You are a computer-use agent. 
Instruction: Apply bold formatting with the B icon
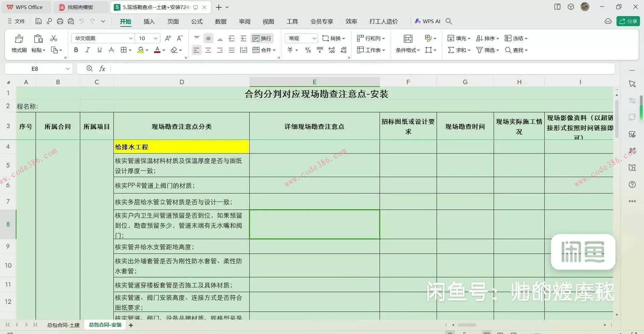click(76, 50)
